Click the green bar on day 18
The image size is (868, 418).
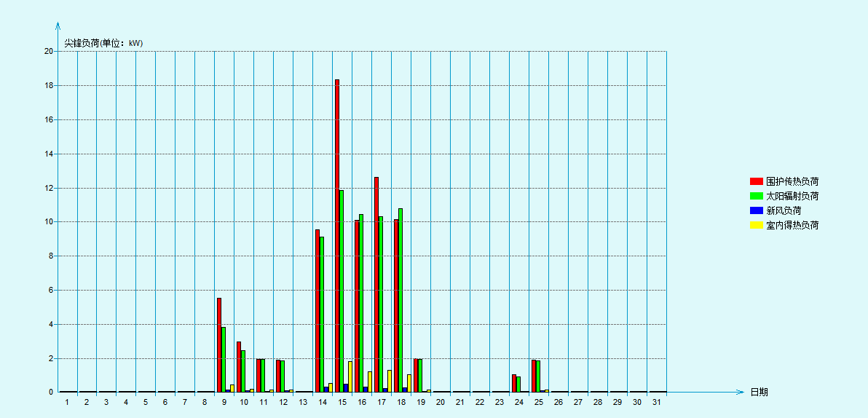401,300
